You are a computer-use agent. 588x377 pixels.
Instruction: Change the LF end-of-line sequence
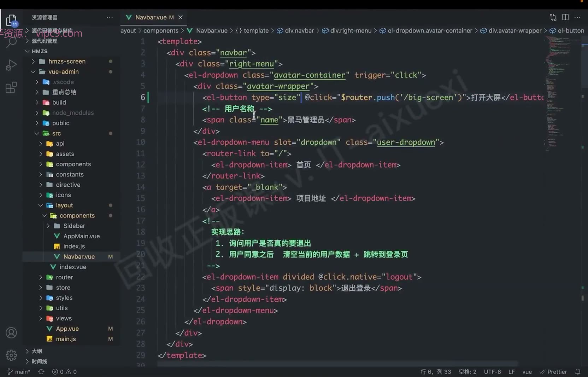coord(511,372)
